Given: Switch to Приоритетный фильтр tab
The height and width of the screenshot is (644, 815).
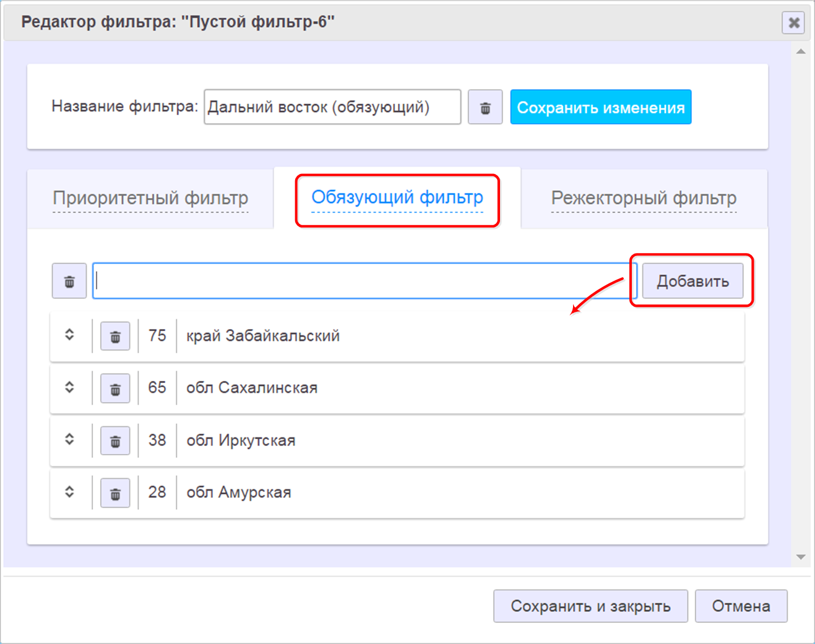Looking at the screenshot, I should pyautogui.click(x=150, y=199).
